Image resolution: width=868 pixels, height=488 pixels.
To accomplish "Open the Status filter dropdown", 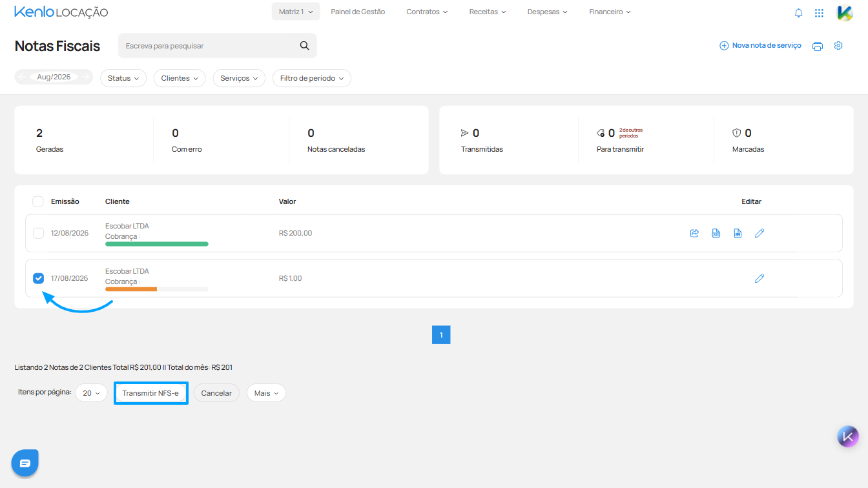I will (123, 78).
